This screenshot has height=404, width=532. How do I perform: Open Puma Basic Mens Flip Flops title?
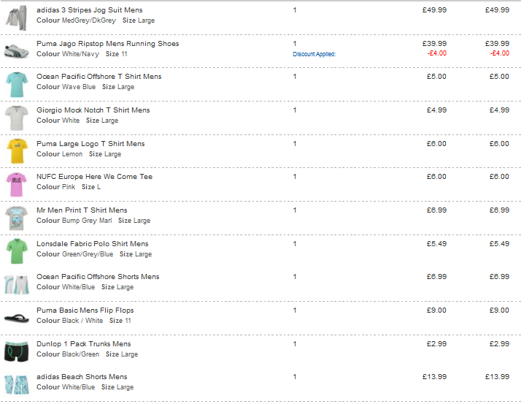click(85, 310)
